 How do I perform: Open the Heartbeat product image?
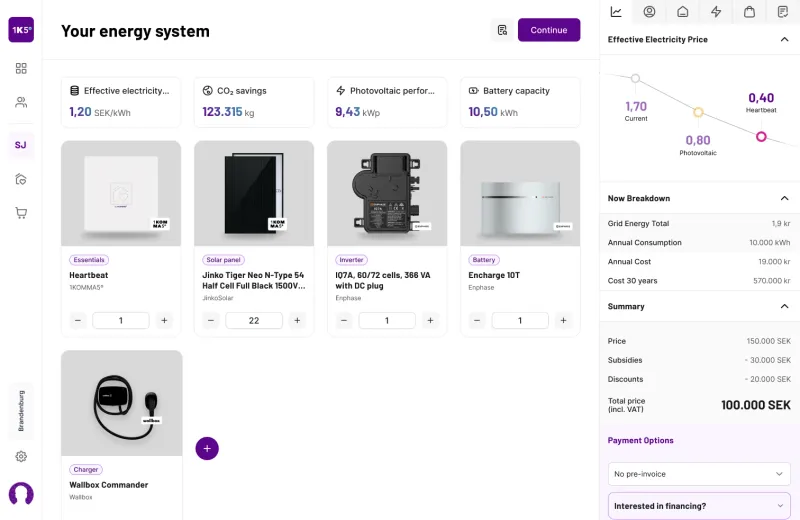[121, 193]
